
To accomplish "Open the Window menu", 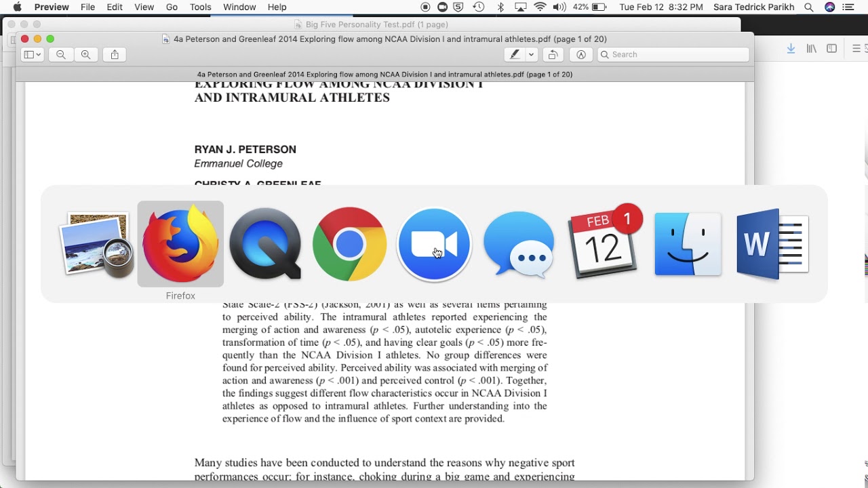I will [239, 7].
